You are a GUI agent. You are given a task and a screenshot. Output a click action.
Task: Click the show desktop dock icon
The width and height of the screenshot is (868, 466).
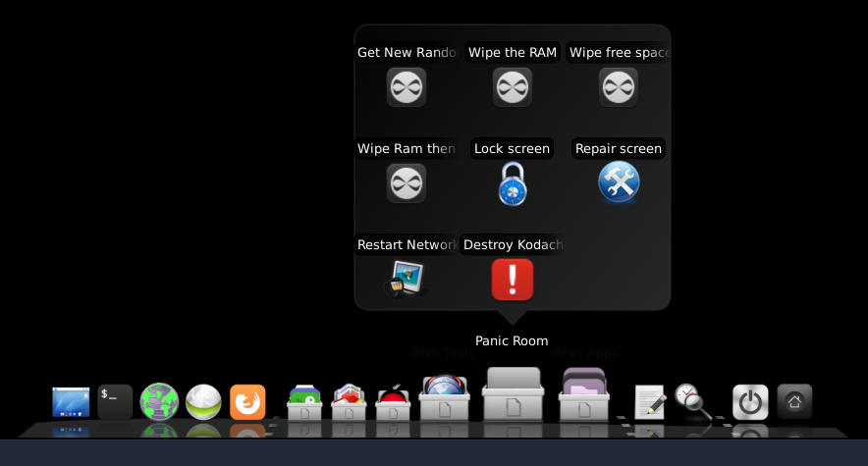(x=71, y=401)
